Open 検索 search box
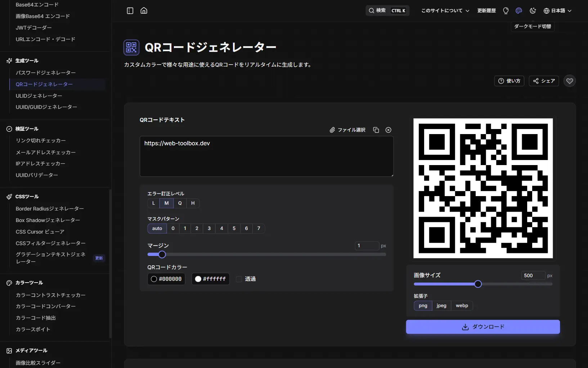 click(x=387, y=11)
